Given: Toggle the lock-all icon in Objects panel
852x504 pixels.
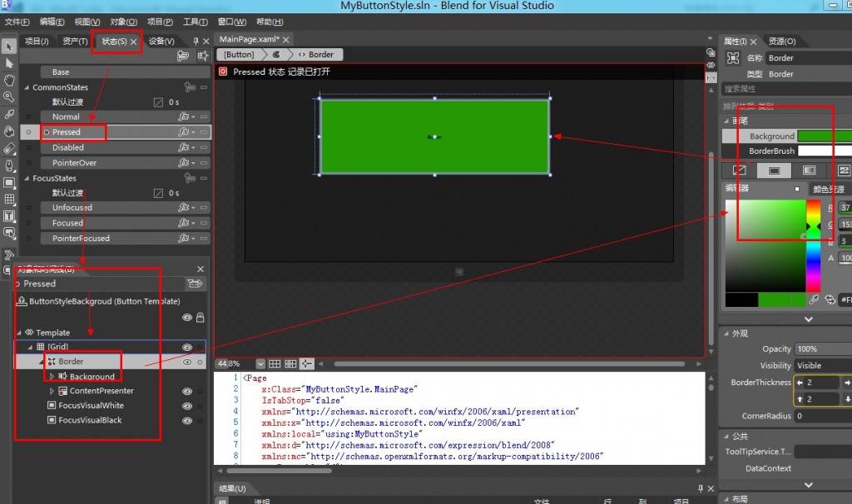Looking at the screenshot, I should pyautogui.click(x=200, y=318).
